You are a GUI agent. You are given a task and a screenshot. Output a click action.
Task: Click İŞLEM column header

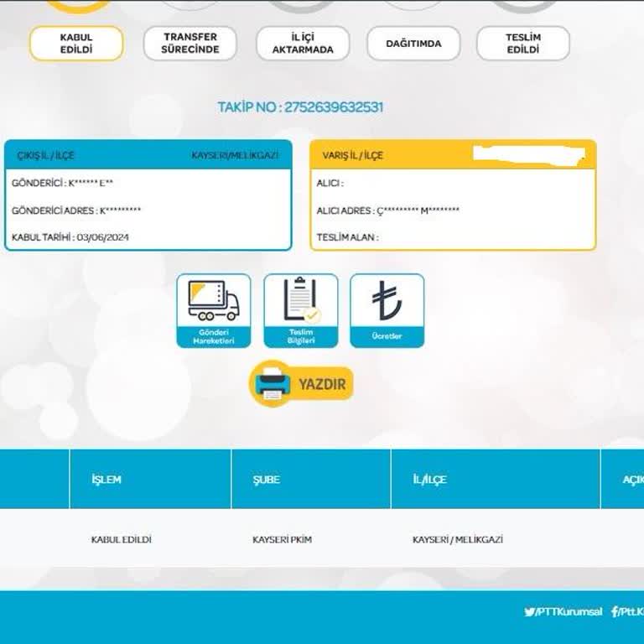pos(106,480)
